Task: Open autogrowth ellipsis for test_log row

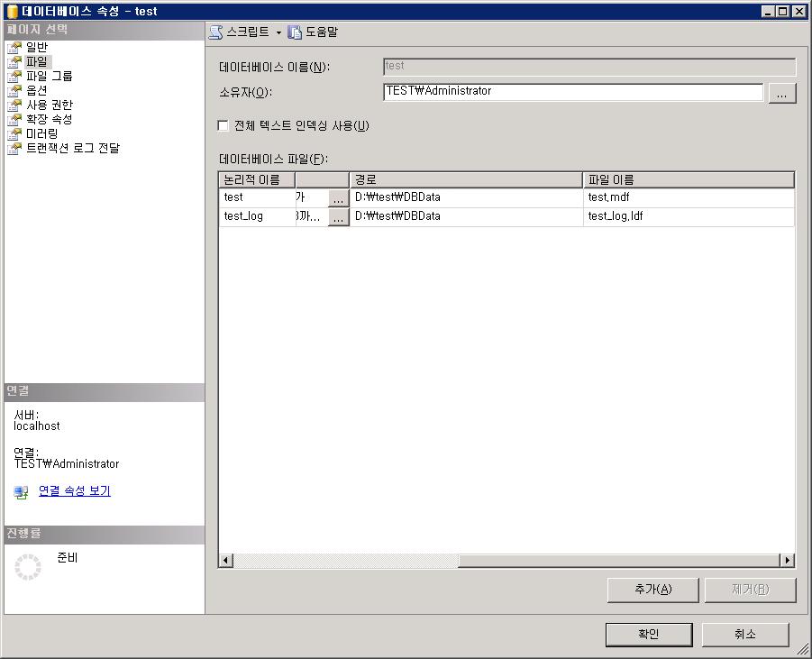Action: pyautogui.click(x=338, y=217)
